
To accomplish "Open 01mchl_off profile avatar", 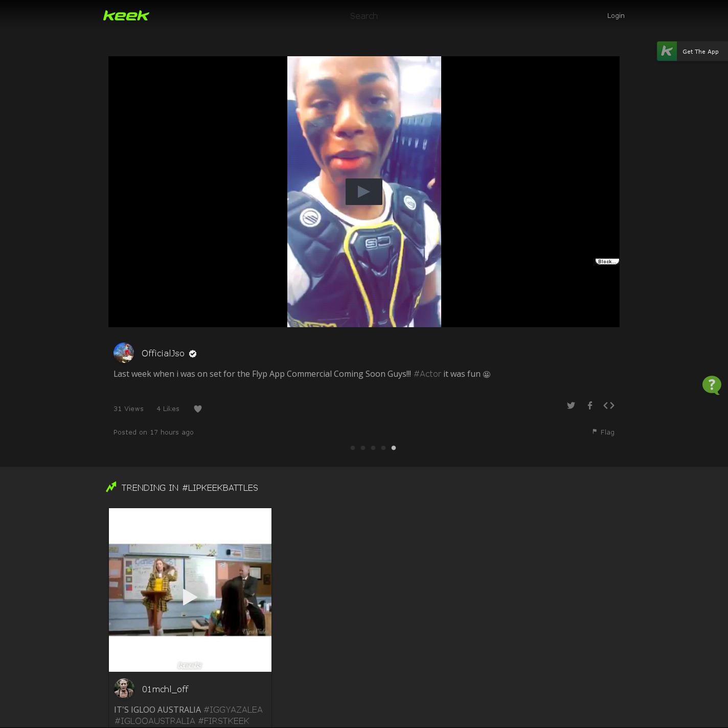I will (124, 689).
